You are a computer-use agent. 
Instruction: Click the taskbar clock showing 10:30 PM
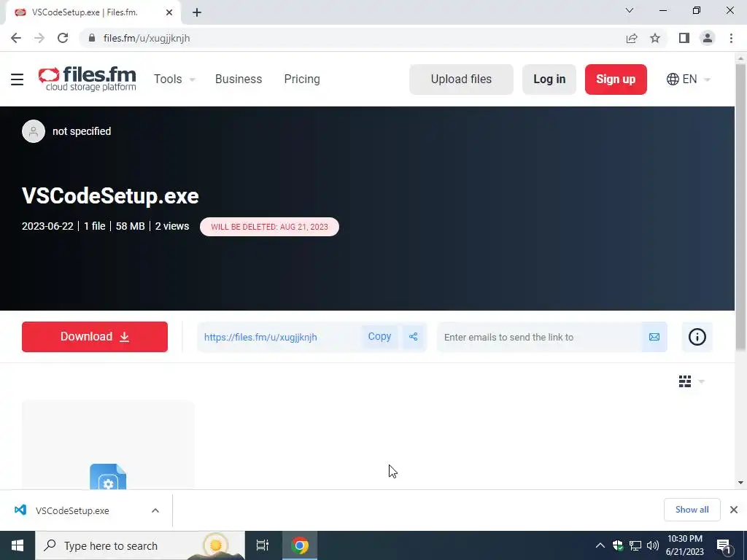pyautogui.click(x=684, y=545)
